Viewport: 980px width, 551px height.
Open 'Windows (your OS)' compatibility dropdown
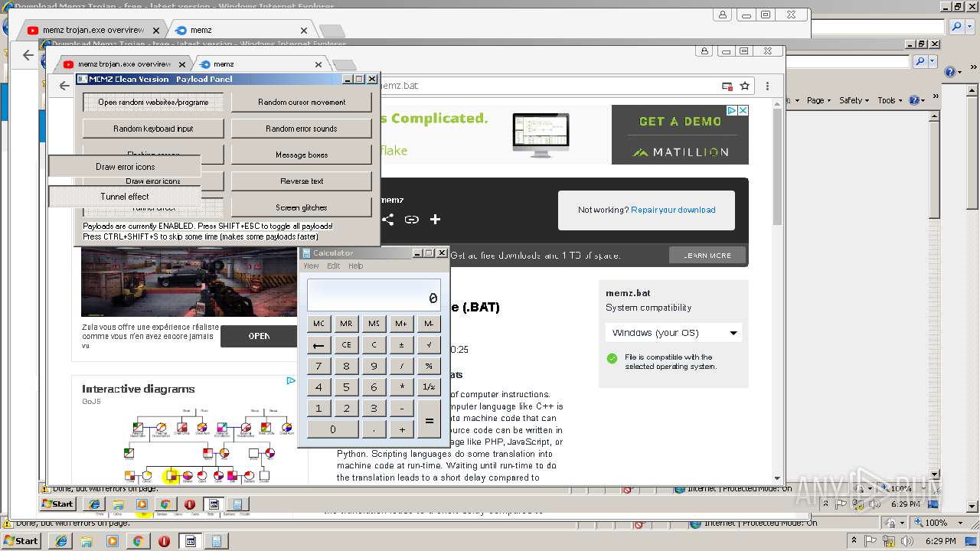[674, 333]
